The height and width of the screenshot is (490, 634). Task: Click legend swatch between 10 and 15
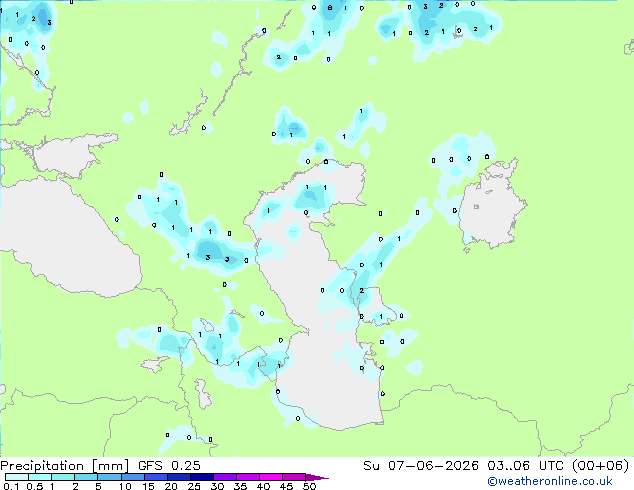pyautogui.click(x=133, y=477)
